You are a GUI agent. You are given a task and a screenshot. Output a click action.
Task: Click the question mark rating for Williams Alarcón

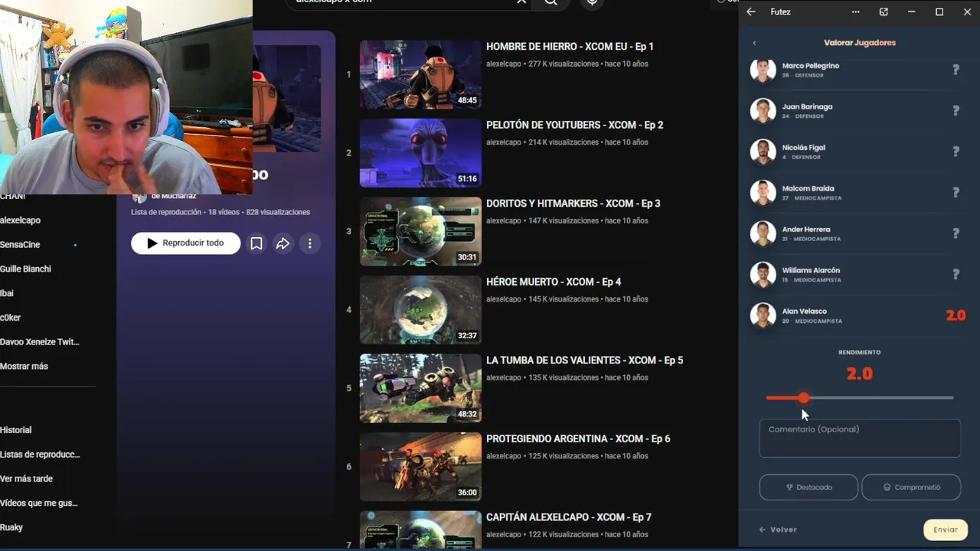pyautogui.click(x=955, y=275)
